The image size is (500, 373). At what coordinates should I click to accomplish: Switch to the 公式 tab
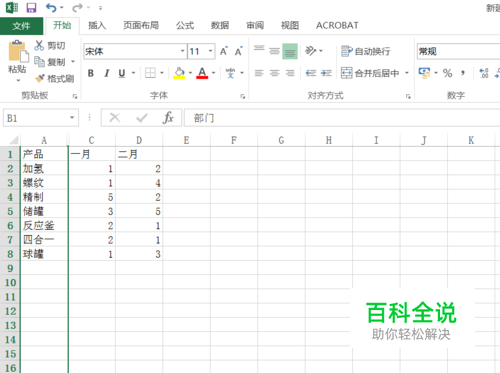coord(185,25)
